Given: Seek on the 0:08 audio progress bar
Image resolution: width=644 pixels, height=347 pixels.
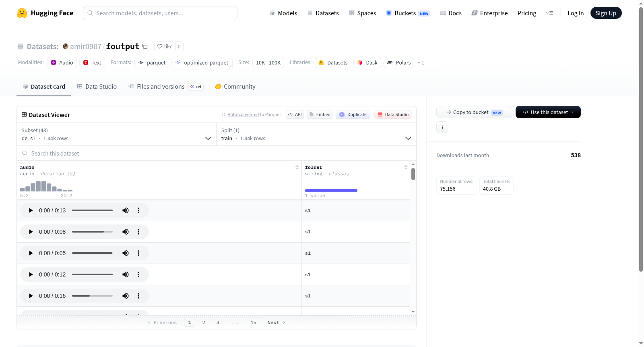Looking at the screenshot, I should [92, 232].
